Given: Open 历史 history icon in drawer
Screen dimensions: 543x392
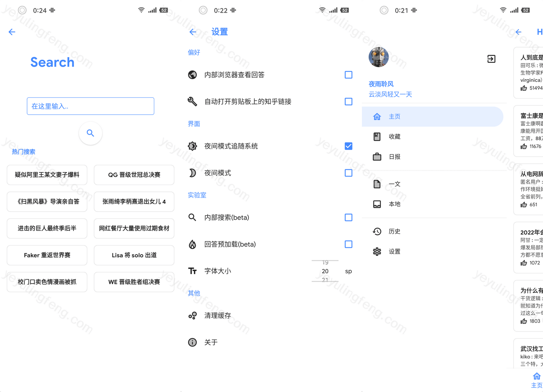Looking at the screenshot, I should coord(377,231).
